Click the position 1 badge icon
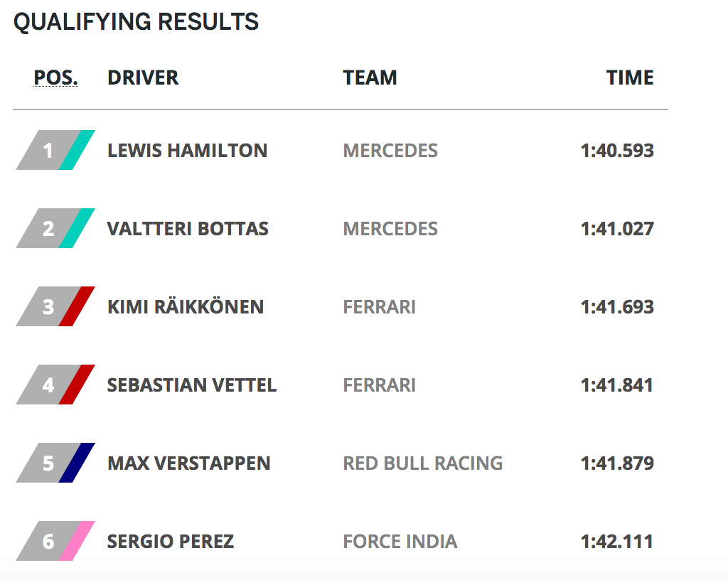The width and height of the screenshot is (728, 580). (55, 150)
